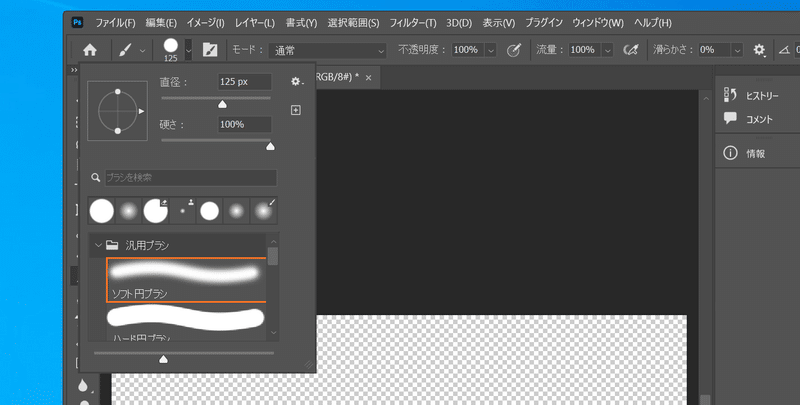Open the 書式(Y) menu
800x405 pixels.
(301, 23)
